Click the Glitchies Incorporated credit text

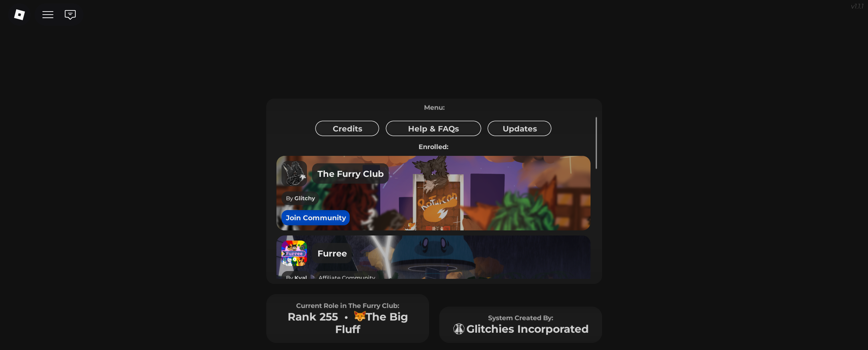coord(527,329)
